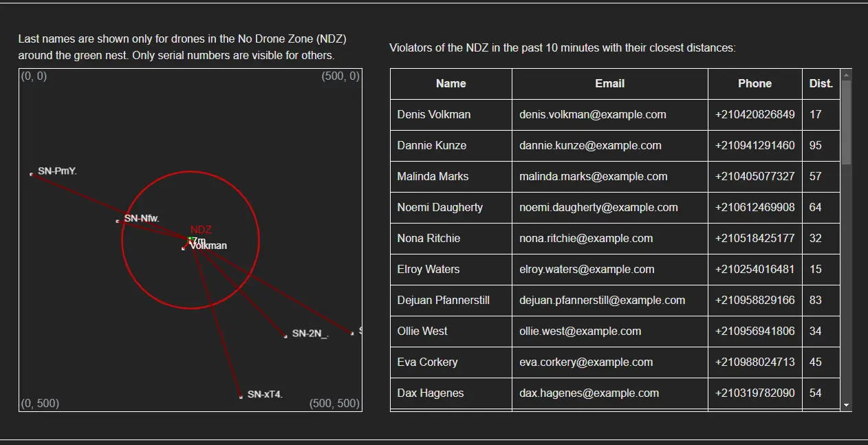Select the SN-xT4 drone marker
This screenshot has height=445, width=868.
click(x=241, y=397)
